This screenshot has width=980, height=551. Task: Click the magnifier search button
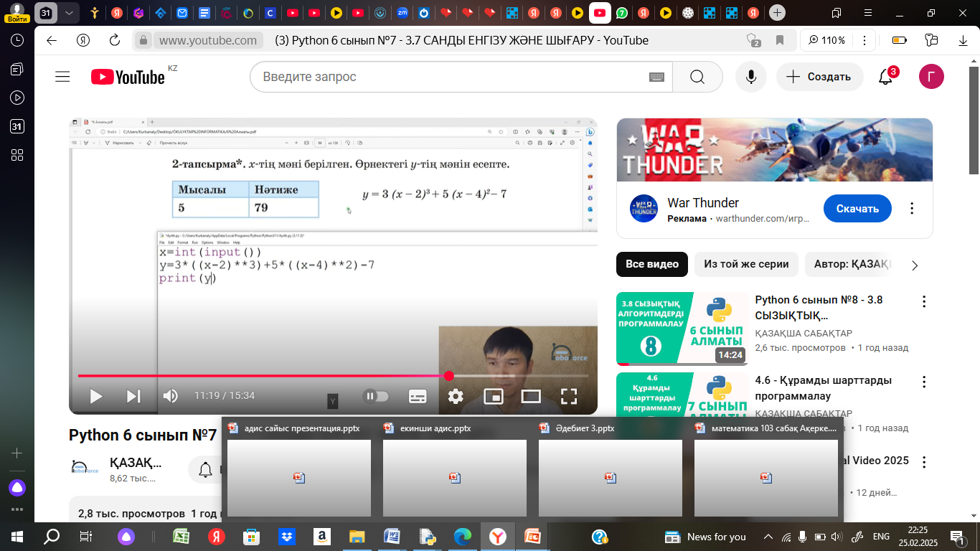click(697, 77)
